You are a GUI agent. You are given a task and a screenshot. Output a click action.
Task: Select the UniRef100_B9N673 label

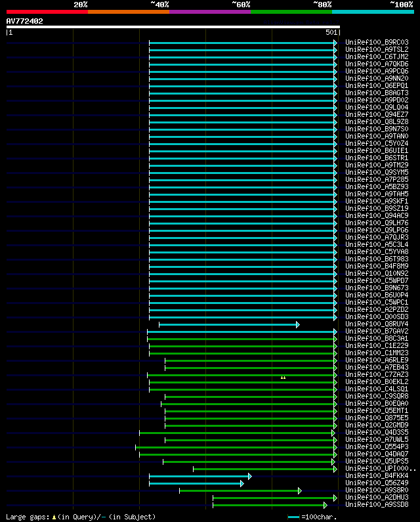377,288
